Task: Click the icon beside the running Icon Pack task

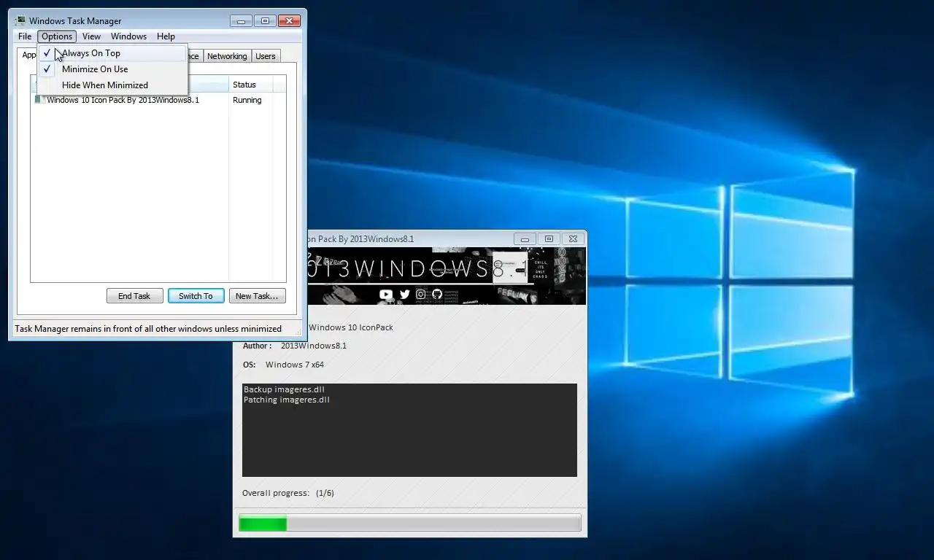Action: 40,100
